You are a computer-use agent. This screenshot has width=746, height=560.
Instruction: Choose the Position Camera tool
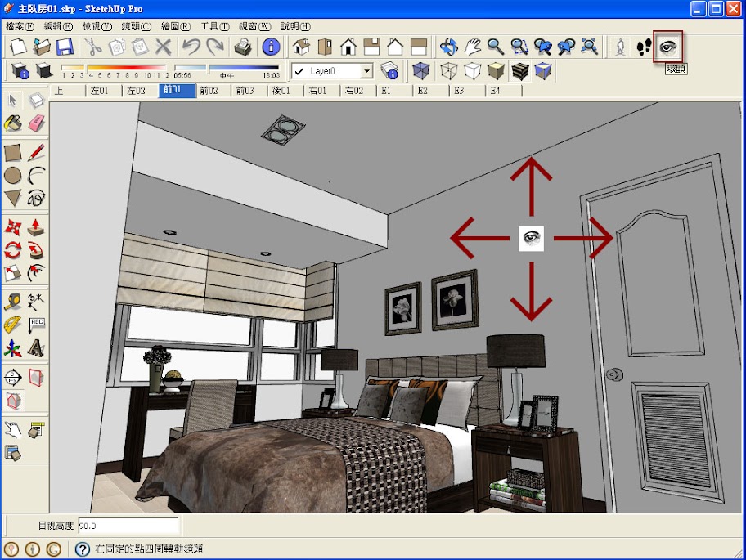[619, 47]
